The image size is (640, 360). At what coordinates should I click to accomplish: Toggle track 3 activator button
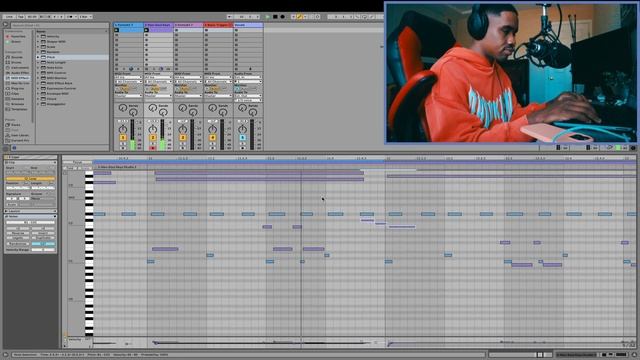[x=182, y=138]
